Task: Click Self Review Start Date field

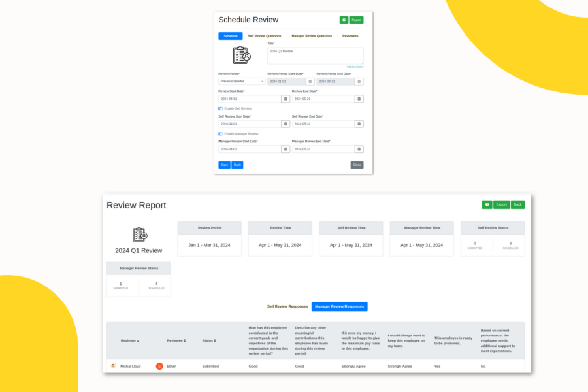Action: click(250, 123)
